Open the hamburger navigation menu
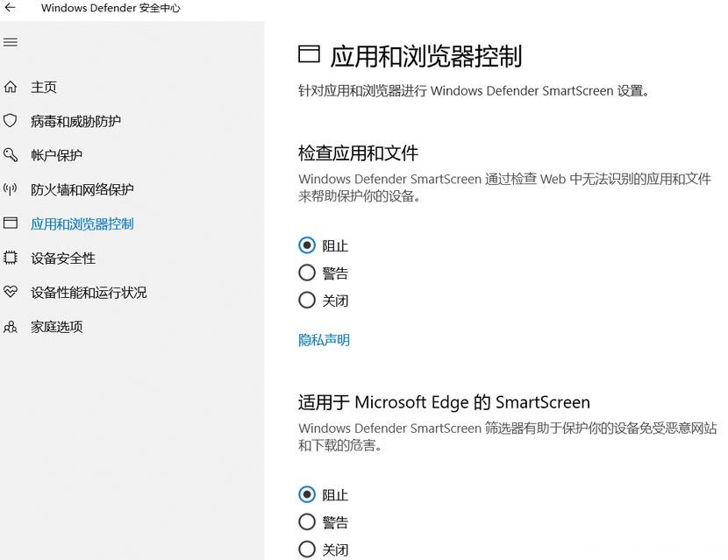 (11, 42)
